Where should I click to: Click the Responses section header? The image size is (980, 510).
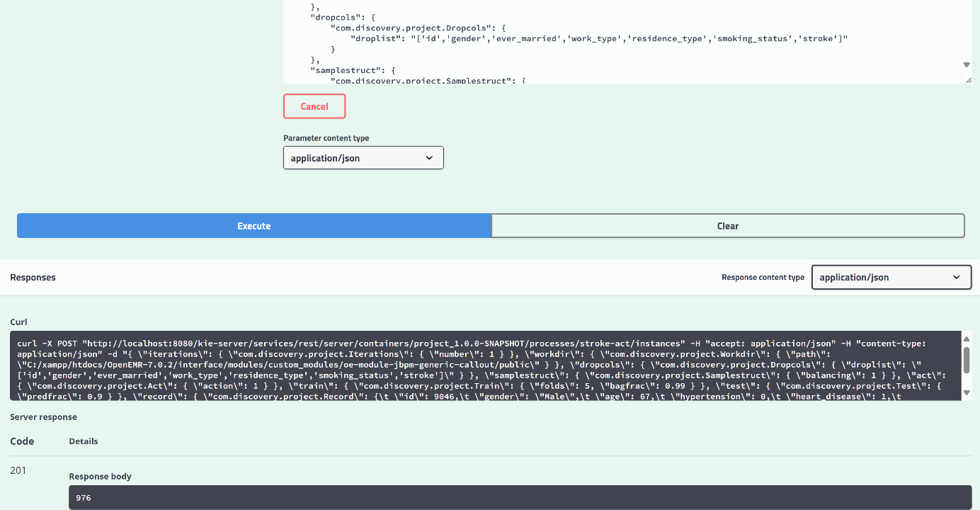[x=33, y=278]
